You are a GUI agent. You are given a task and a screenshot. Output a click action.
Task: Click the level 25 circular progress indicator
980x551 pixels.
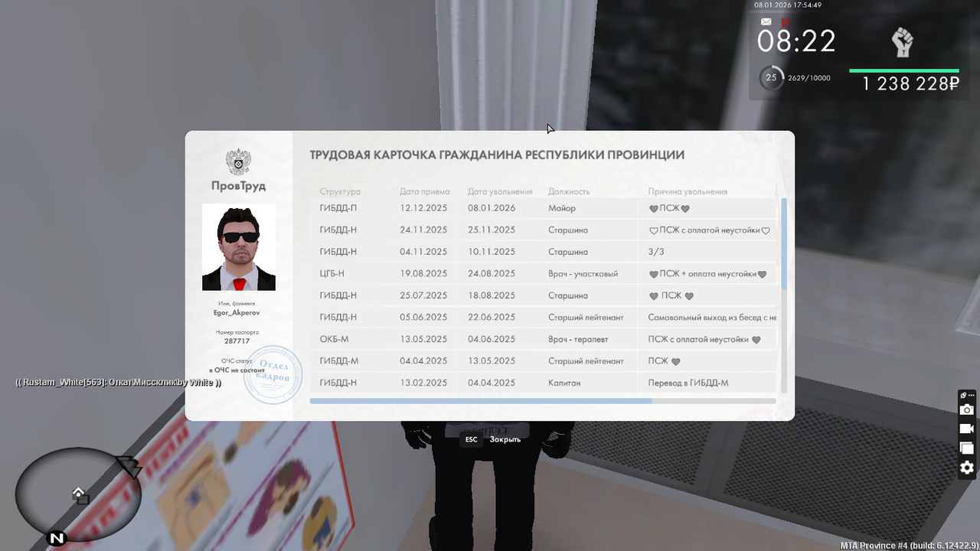coord(771,77)
